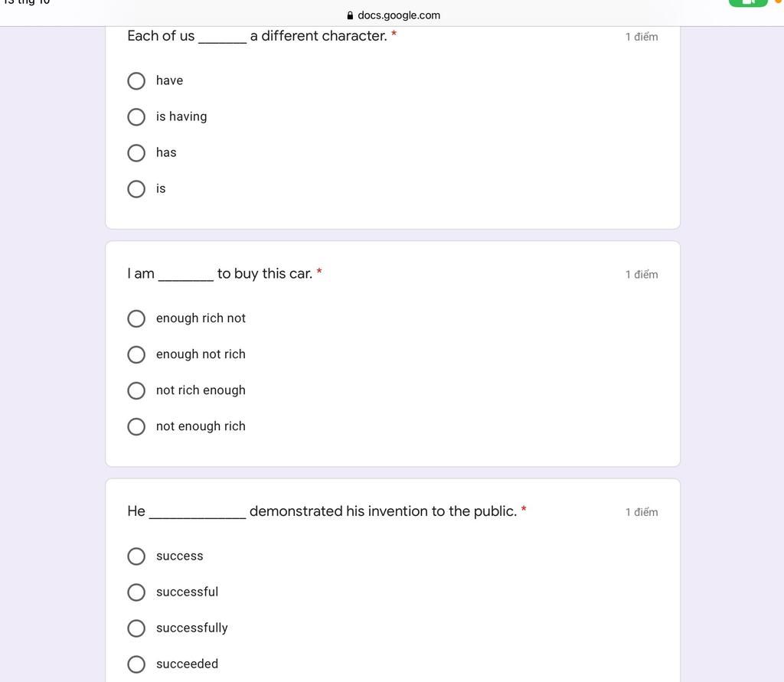Select 'enough rich not' option
This screenshot has width=784, height=682.
[136, 318]
